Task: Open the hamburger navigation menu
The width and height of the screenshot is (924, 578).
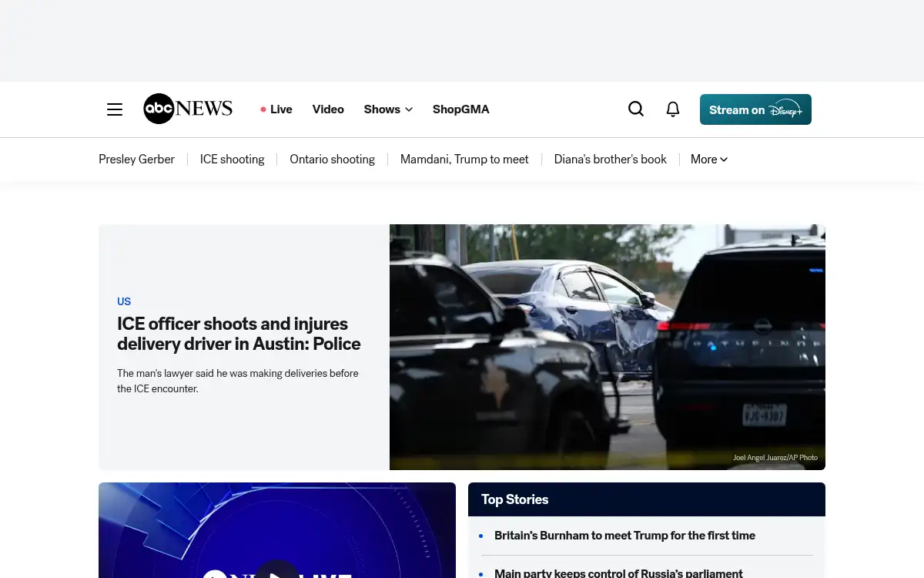Action: coord(115,109)
